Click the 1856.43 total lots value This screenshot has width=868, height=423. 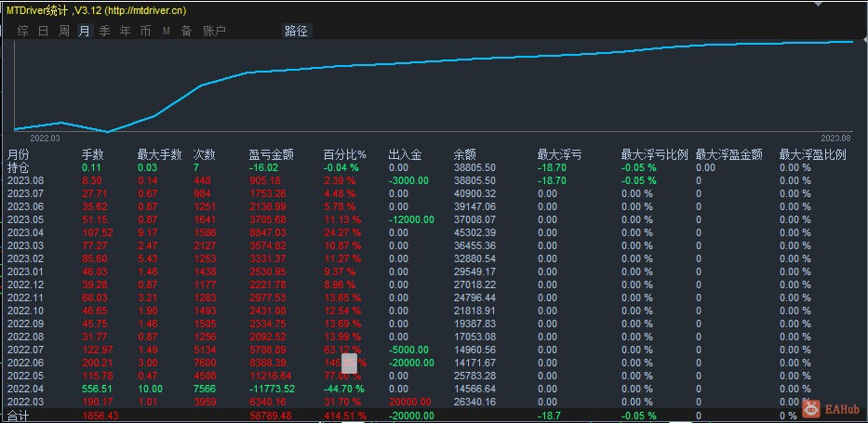pyautogui.click(x=100, y=415)
